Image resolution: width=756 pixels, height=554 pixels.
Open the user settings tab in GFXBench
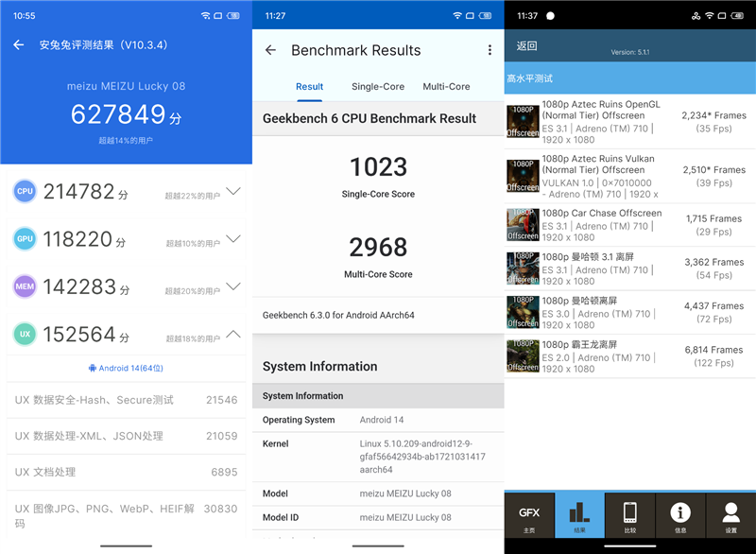pyautogui.click(x=730, y=515)
